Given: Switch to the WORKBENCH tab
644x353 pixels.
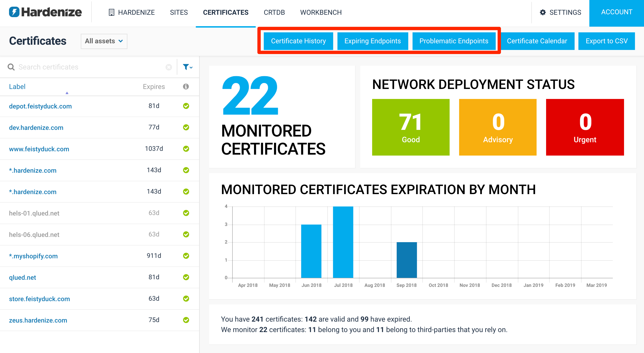Looking at the screenshot, I should [x=321, y=12].
